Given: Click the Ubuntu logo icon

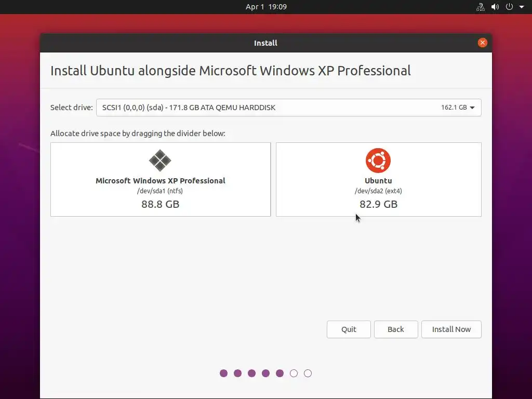Looking at the screenshot, I should [x=378, y=161].
